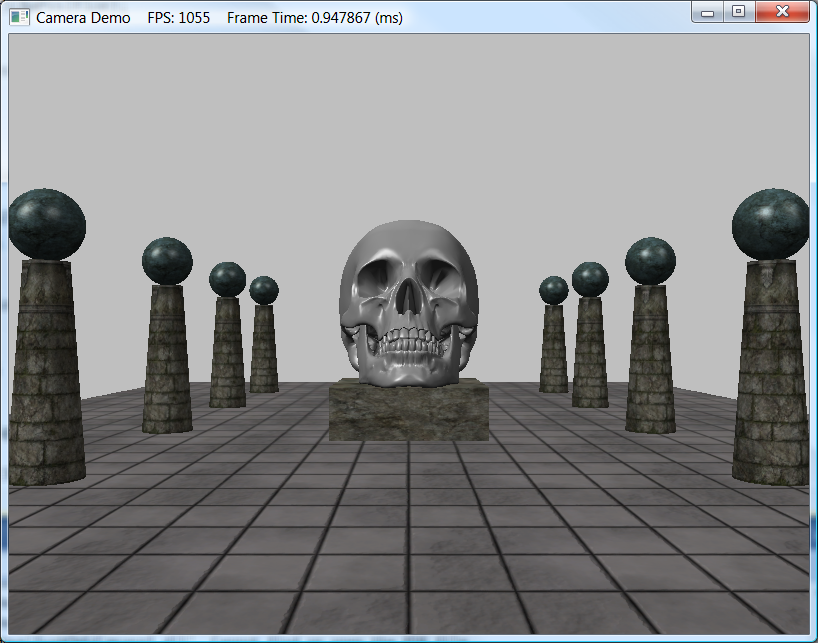Click the farthest left pillar's sphere
818x643 pixels.
click(x=264, y=290)
